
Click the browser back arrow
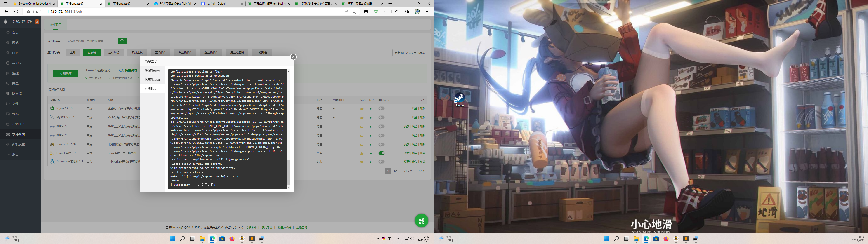[x=6, y=12]
